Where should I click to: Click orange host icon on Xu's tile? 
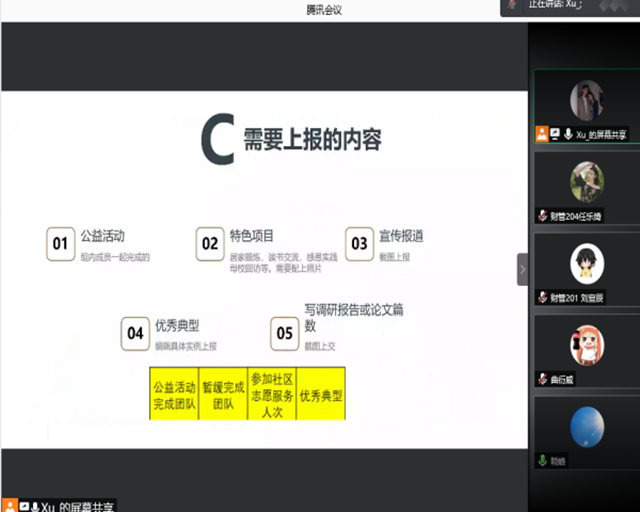[x=542, y=134]
